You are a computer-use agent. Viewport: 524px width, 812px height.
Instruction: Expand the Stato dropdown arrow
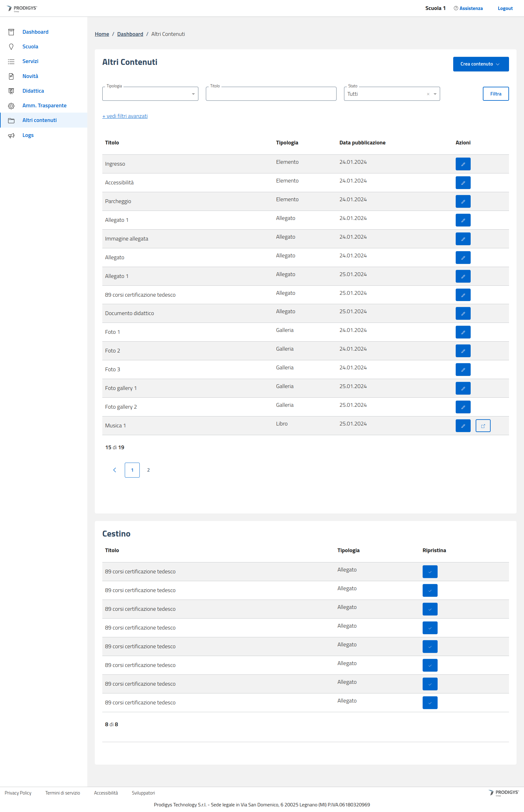(435, 94)
